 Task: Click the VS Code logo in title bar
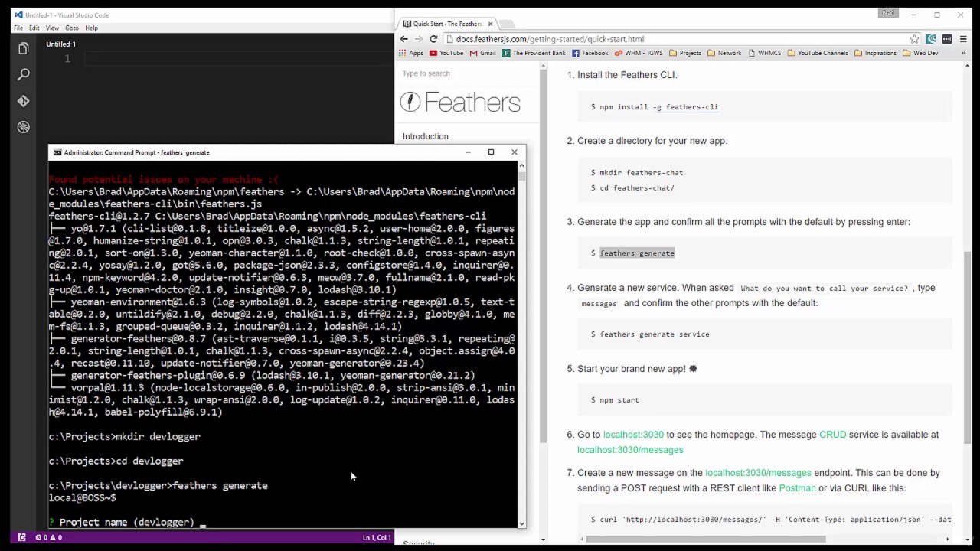pyautogui.click(x=18, y=15)
